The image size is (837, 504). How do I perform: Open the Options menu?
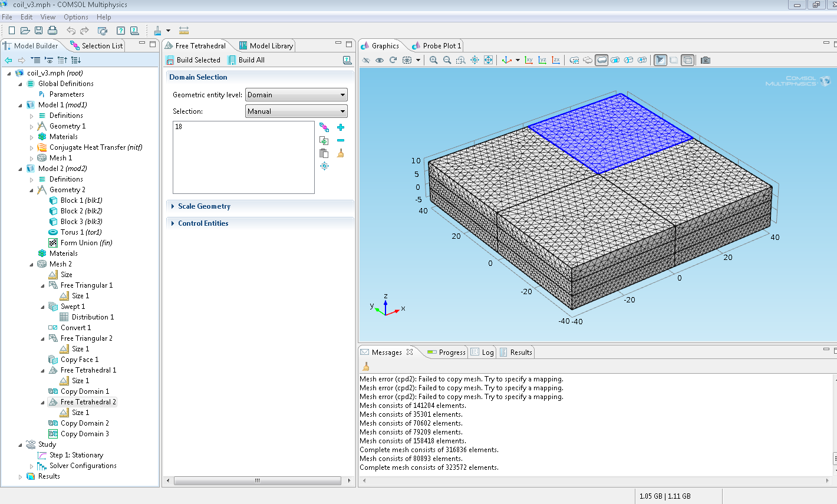[76, 17]
